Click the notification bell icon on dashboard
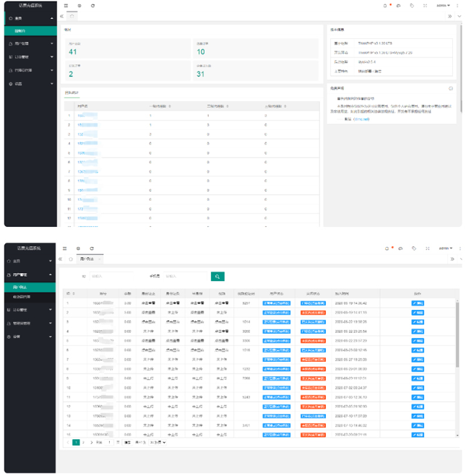The image size is (466, 476). pos(386,5)
